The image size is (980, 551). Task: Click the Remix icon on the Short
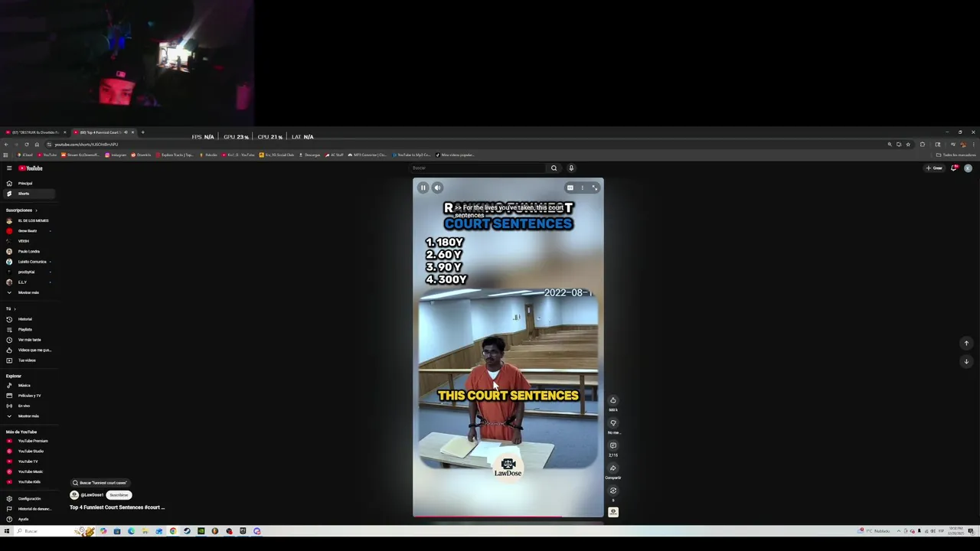click(x=613, y=491)
